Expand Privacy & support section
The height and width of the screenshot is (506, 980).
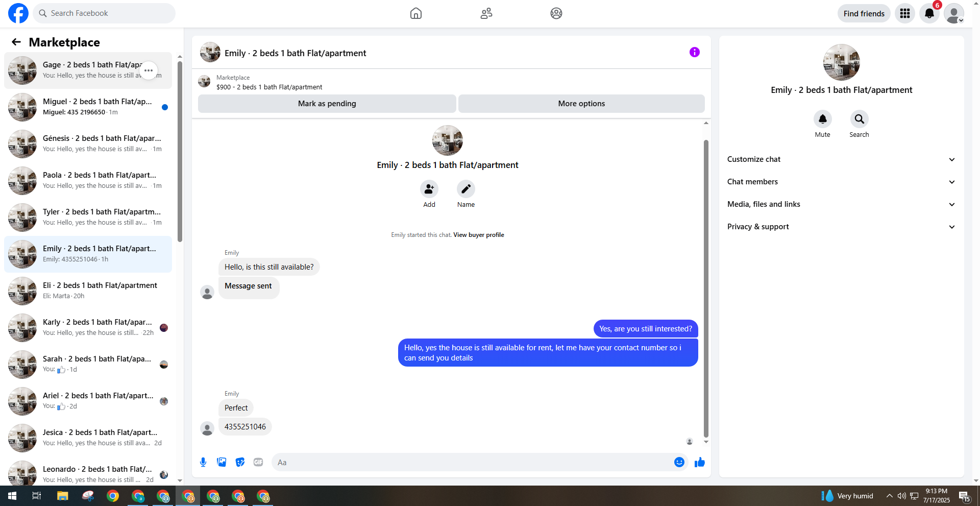(842, 227)
